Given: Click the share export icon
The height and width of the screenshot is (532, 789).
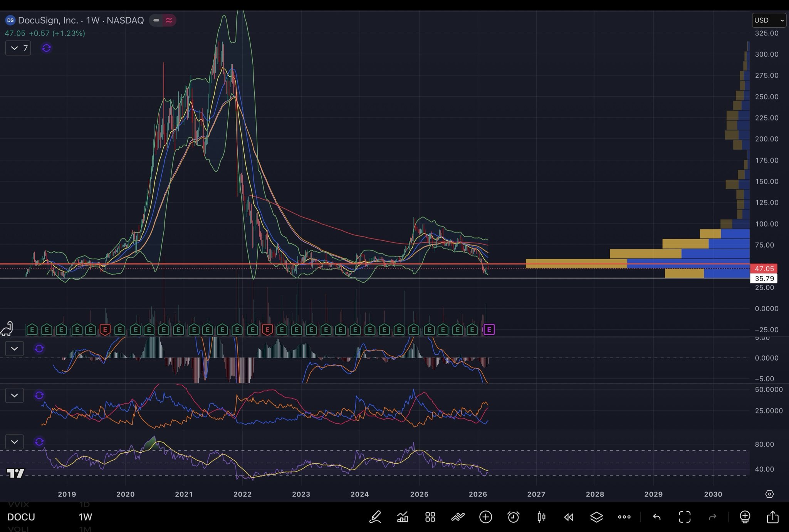Looking at the screenshot, I should [772, 517].
